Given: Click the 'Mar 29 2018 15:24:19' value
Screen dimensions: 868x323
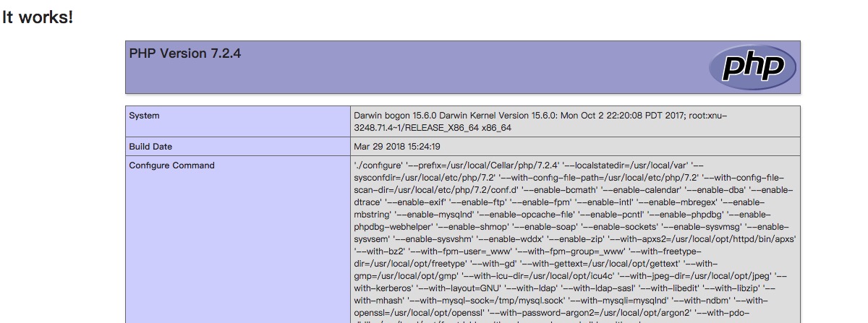Looking at the screenshot, I should pyautogui.click(x=397, y=147).
